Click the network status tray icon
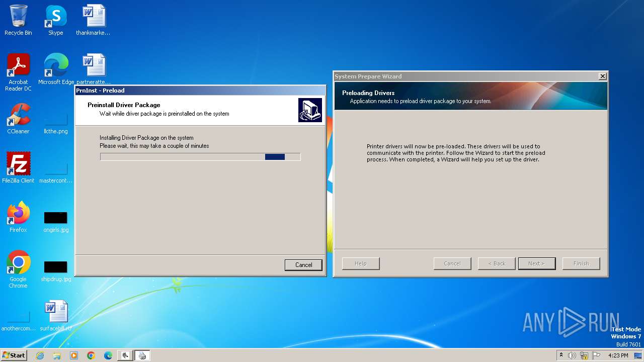Image resolution: width=644 pixels, height=362 pixels. 584,355
